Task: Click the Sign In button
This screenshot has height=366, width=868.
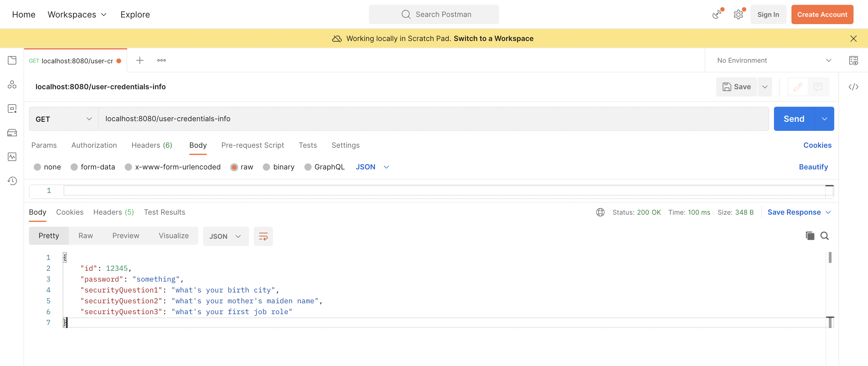Action: tap(768, 14)
